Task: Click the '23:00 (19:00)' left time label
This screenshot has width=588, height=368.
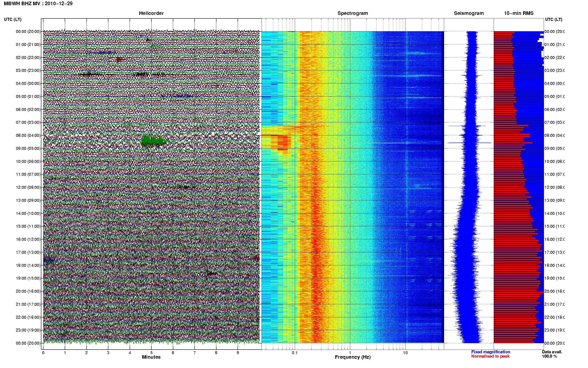Action: [x=28, y=330]
